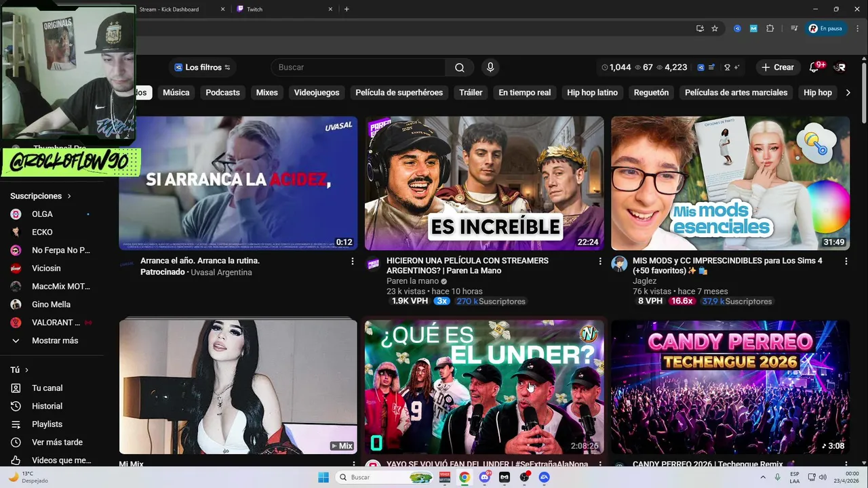Open video options for Paren La Mano video
The image size is (868, 488).
[x=599, y=261]
